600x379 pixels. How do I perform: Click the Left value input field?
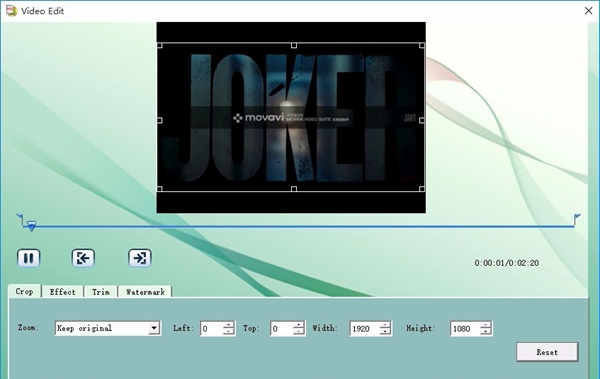211,328
